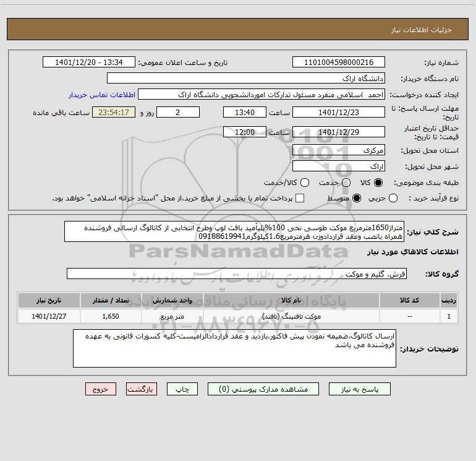Select the 'متوسط' purchase type radio

357,198
